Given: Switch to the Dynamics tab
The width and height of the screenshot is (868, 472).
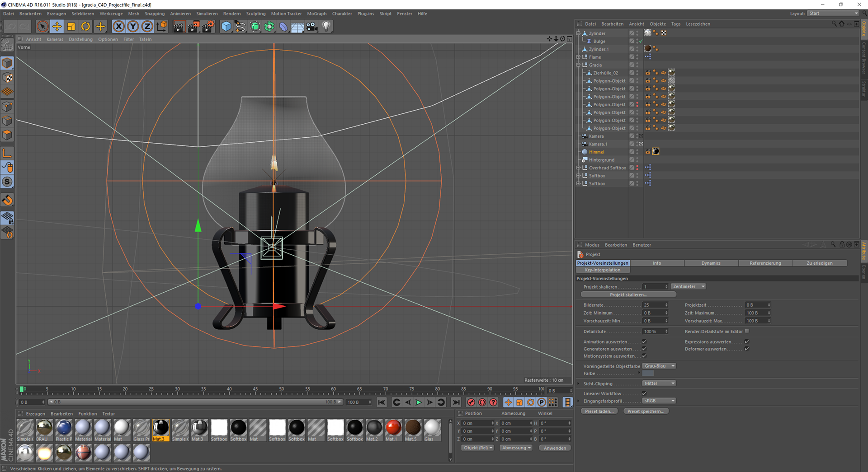Looking at the screenshot, I should click(x=711, y=263).
